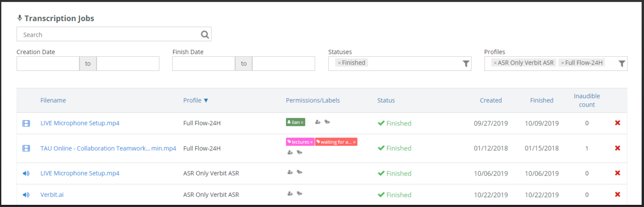The height and width of the screenshot is (207, 644).
Task: Remove the 'lian' permission tag
Action: pos(302,123)
